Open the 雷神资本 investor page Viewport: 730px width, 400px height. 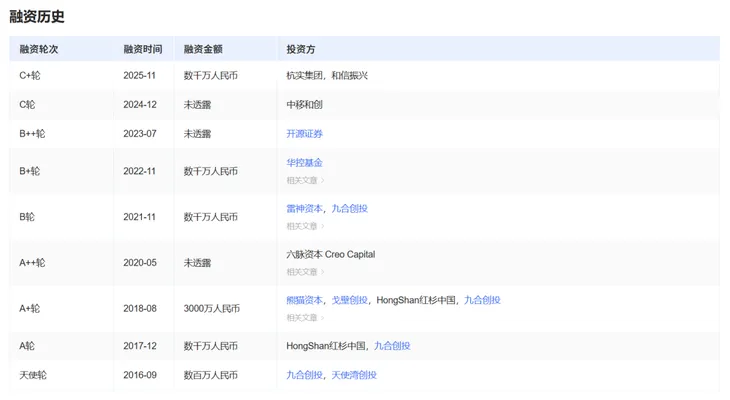point(304,208)
